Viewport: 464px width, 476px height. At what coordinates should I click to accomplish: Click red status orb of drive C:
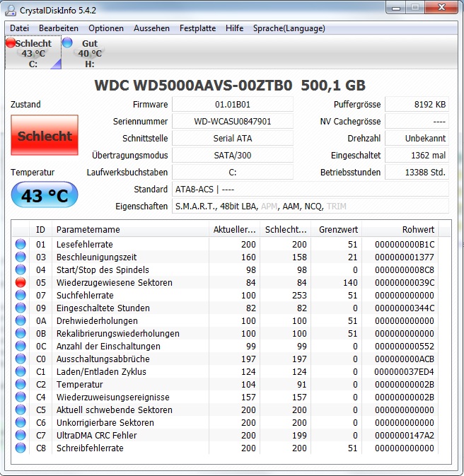pos(11,43)
